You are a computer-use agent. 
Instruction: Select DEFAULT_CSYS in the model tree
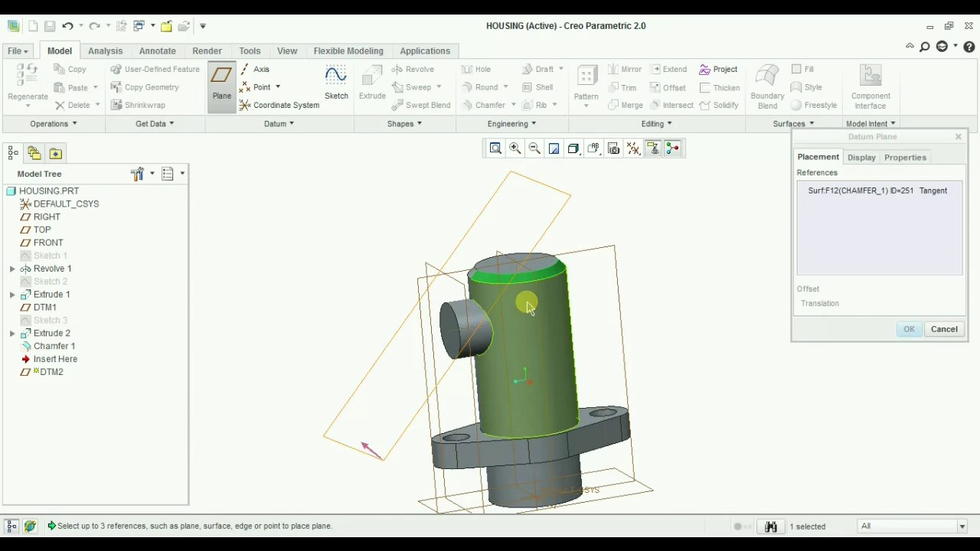pyautogui.click(x=66, y=204)
